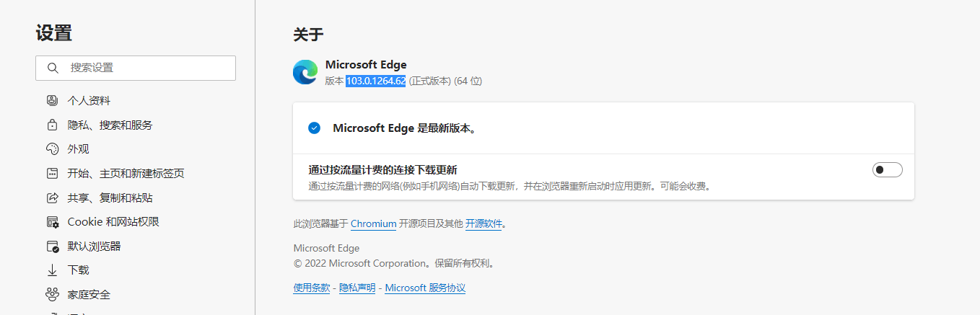
Task: Click the Microsoft Edge logo icon
Action: (x=305, y=72)
